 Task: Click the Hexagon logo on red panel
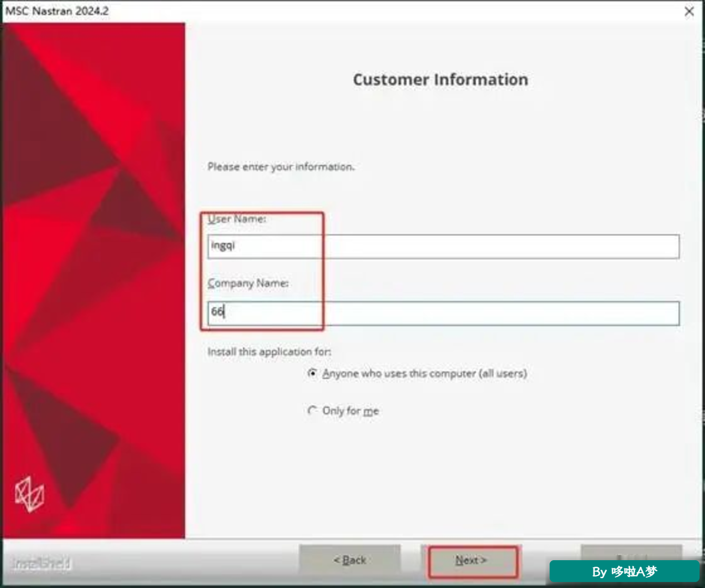(29, 494)
